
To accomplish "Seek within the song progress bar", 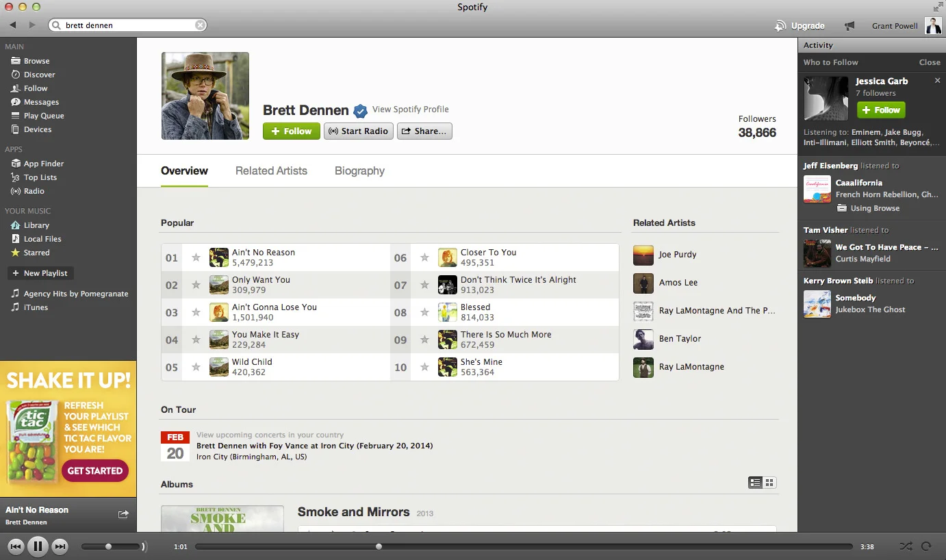I will tap(524, 546).
